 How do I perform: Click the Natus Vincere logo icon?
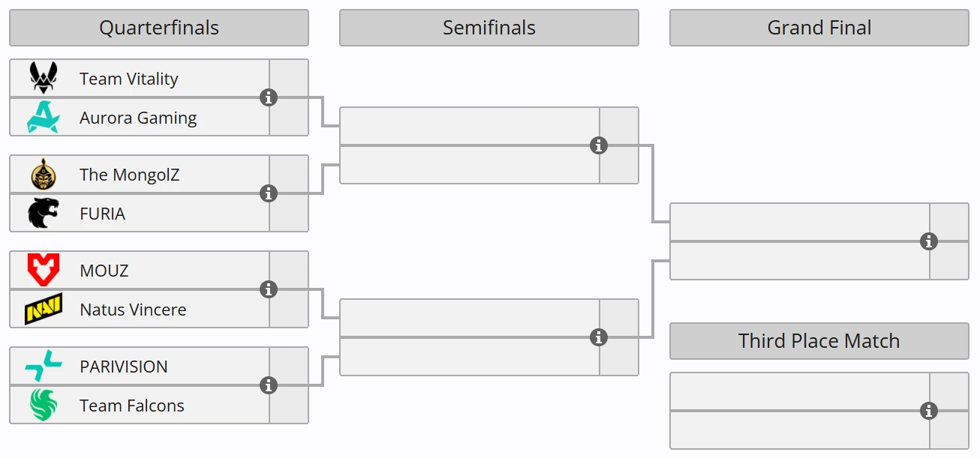[44, 310]
